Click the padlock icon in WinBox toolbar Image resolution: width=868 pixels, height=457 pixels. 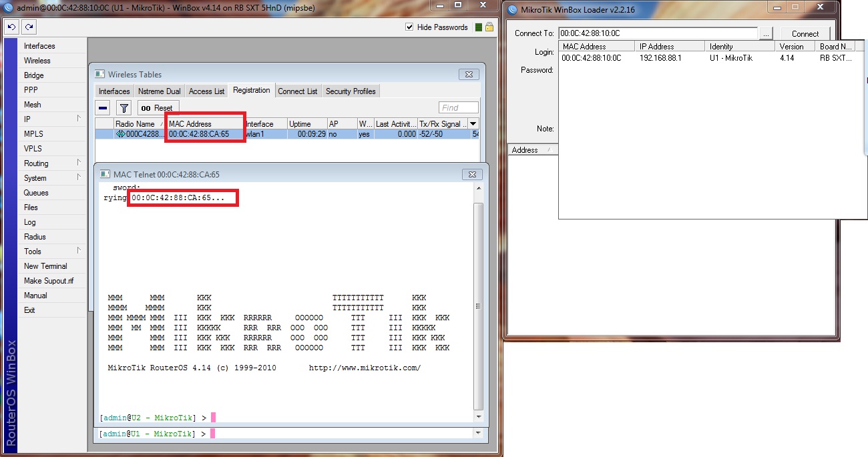point(489,27)
